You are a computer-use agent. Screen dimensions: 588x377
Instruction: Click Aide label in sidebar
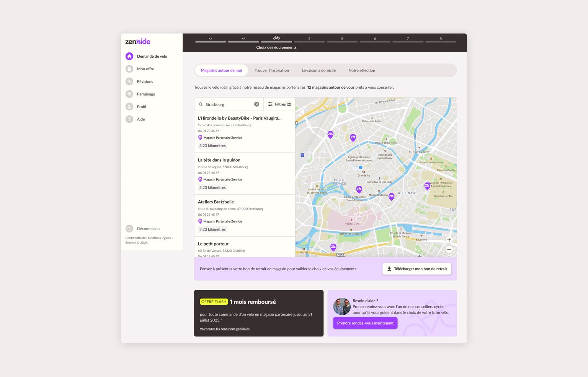[141, 119]
